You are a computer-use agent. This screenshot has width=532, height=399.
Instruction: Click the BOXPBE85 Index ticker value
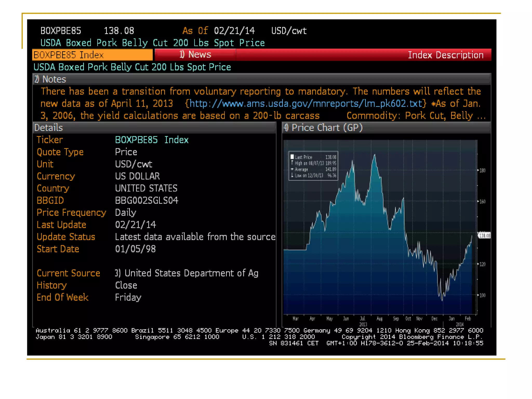coord(152,140)
